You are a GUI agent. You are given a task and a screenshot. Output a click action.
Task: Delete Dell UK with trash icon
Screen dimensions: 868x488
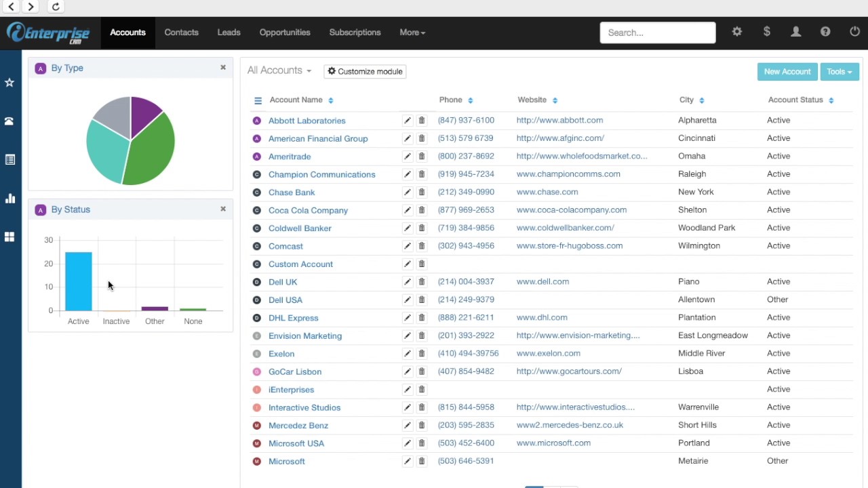[x=421, y=282]
